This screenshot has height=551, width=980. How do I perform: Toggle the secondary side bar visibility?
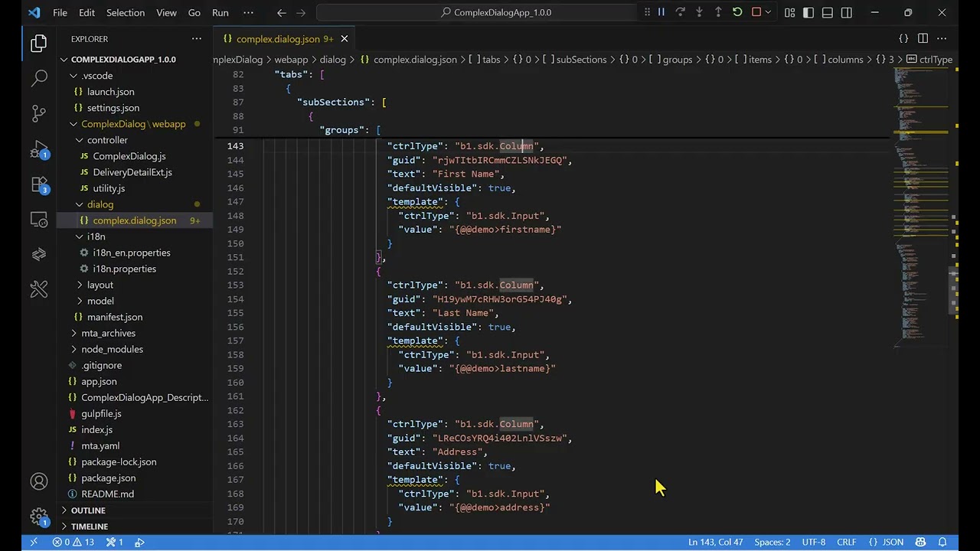[x=847, y=12]
